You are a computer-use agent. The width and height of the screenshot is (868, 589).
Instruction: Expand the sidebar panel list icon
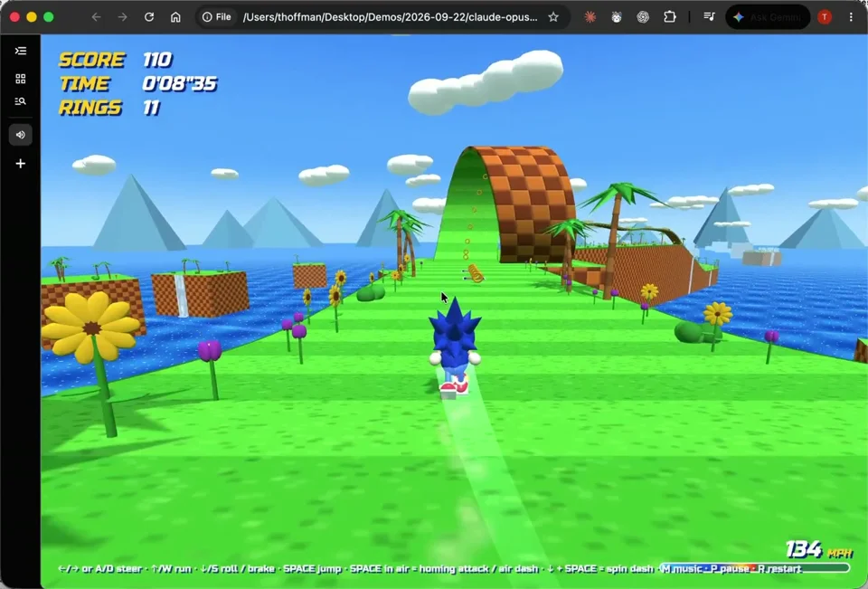21,51
